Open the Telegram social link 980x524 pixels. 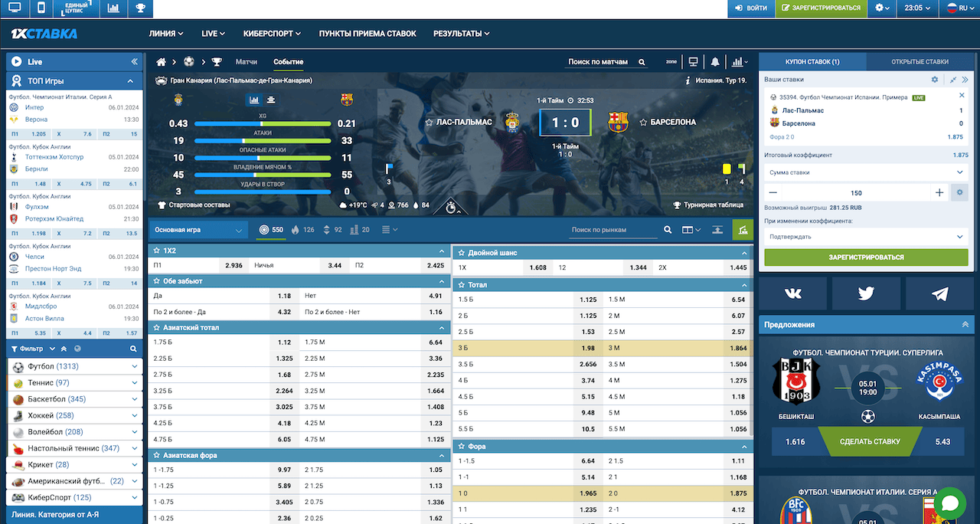[939, 293]
